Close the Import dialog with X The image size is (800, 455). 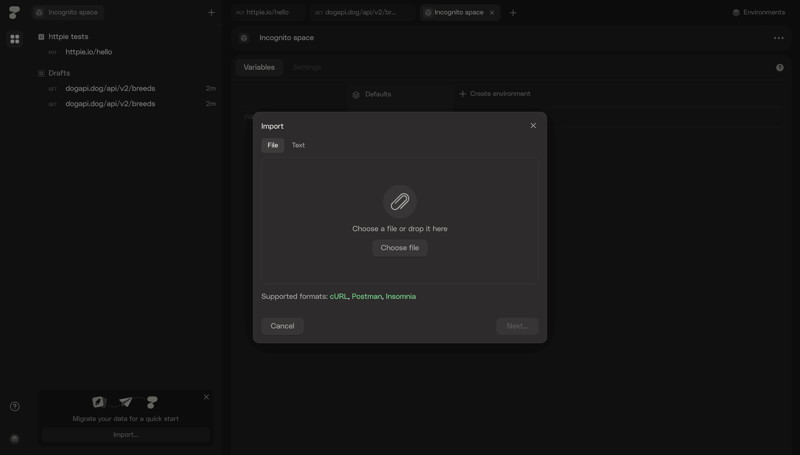(x=533, y=125)
